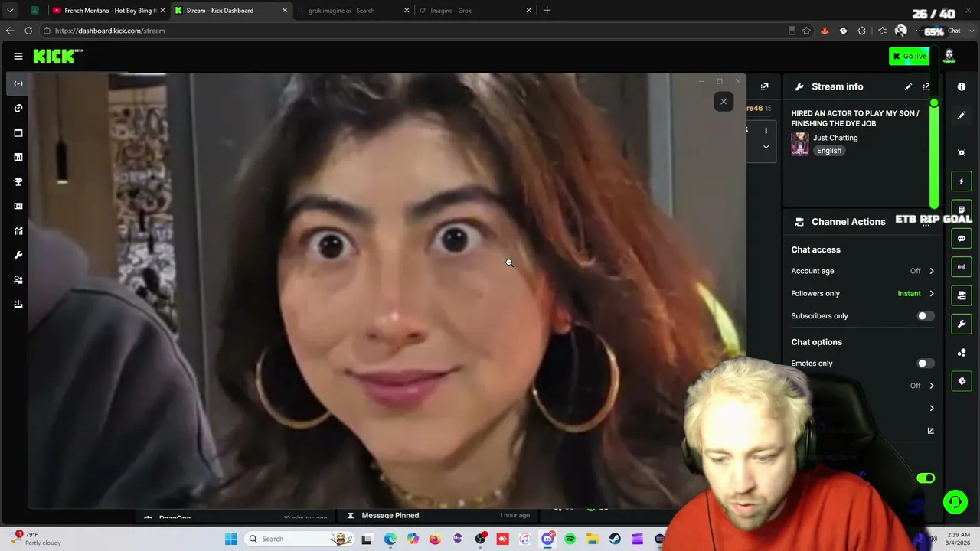Click the stream title text
This screenshot has width=980, height=551.
(x=855, y=119)
